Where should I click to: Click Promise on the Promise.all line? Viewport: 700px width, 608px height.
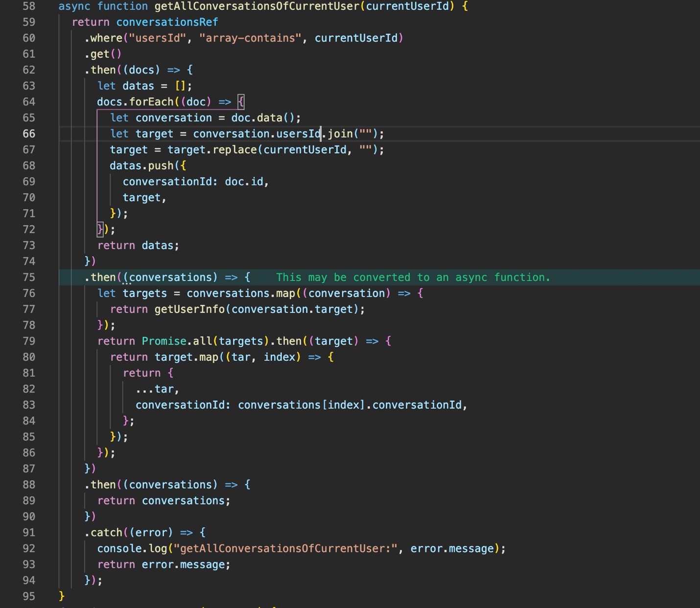(x=164, y=341)
